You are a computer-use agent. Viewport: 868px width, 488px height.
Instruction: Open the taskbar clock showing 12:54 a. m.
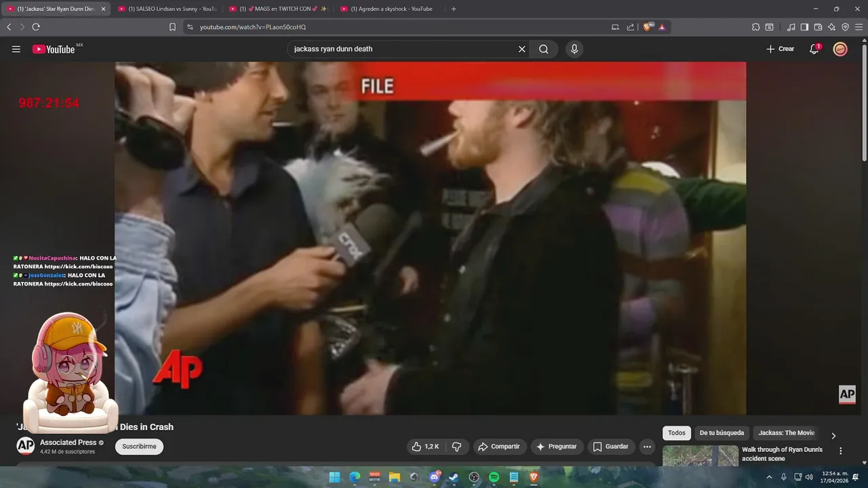pos(835,477)
